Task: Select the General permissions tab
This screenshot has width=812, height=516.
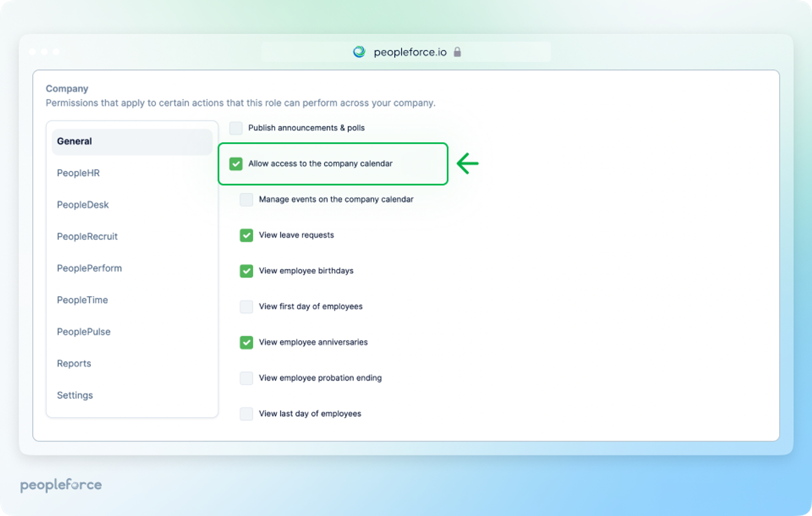Action: coord(132,141)
